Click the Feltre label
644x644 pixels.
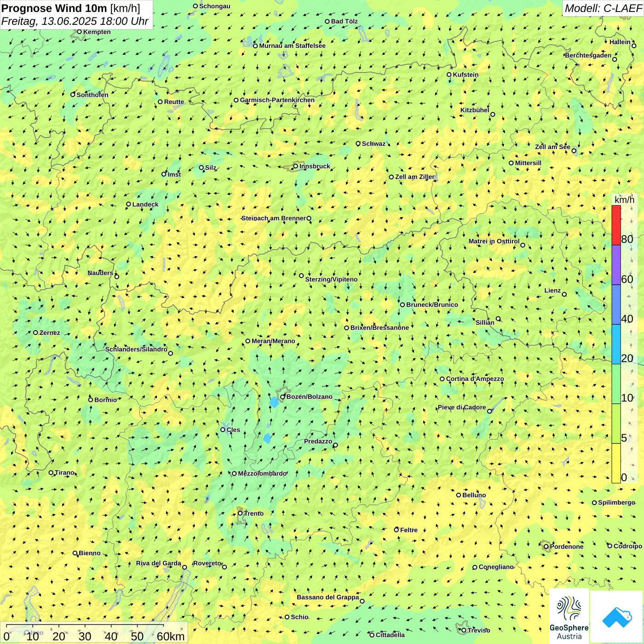click(408, 530)
